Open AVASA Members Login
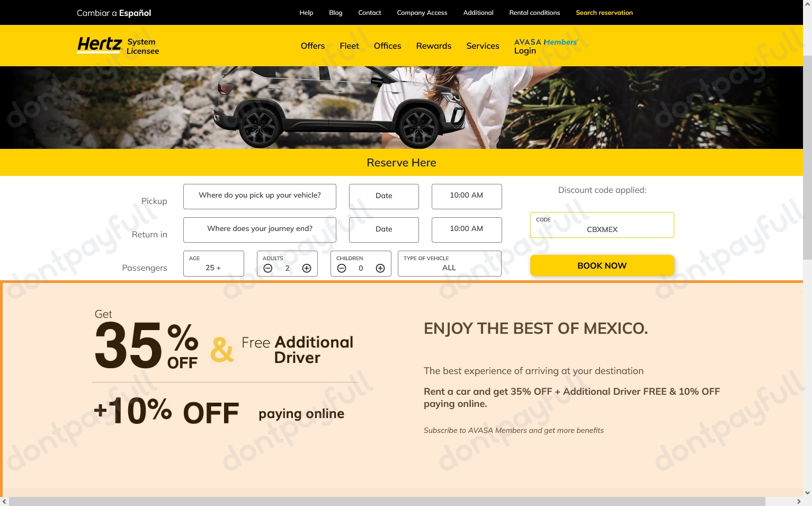The height and width of the screenshot is (506, 812). coord(546,46)
